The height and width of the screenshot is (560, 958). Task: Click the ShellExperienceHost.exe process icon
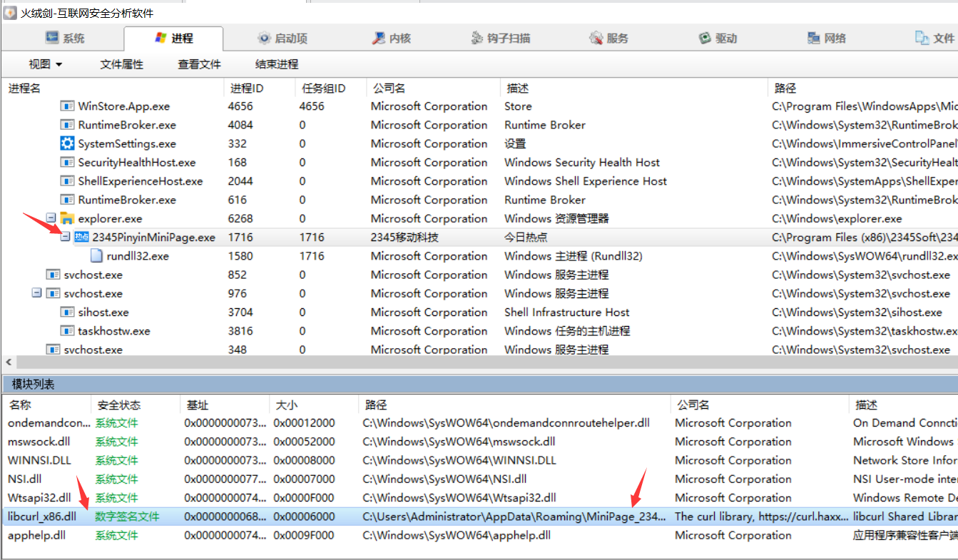(x=67, y=181)
